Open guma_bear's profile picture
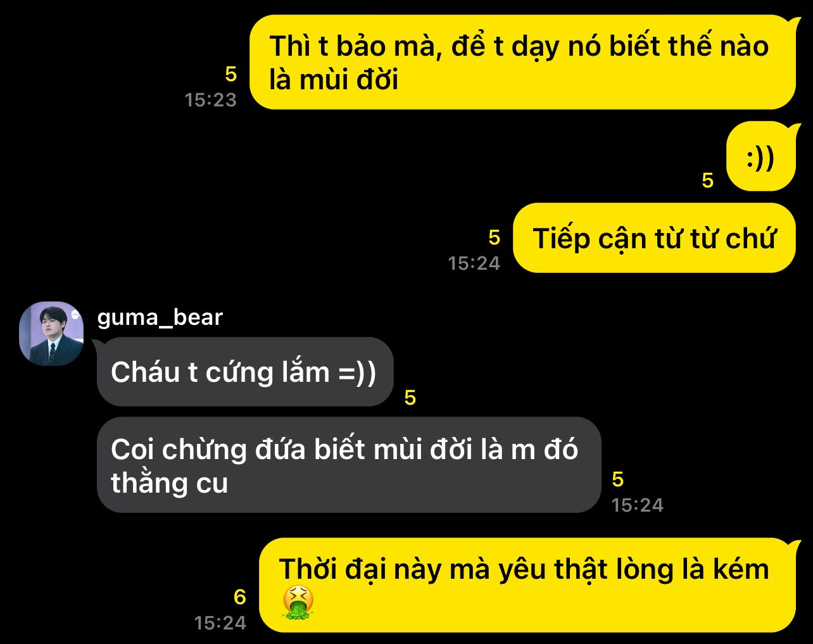 (x=51, y=334)
